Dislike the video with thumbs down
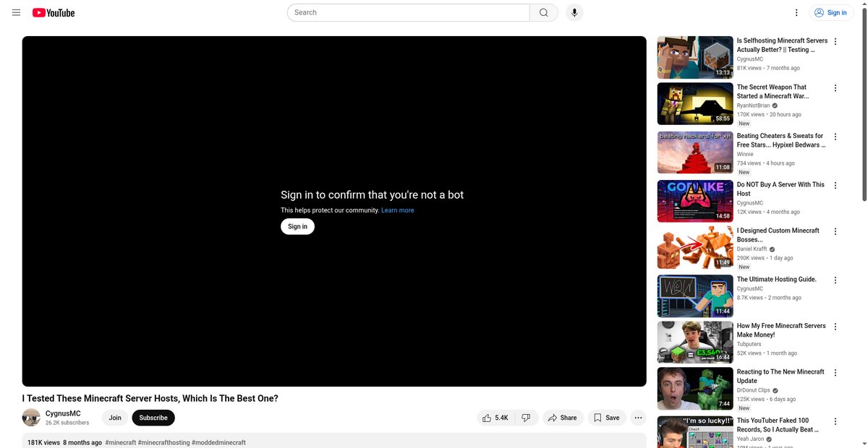Screen dimensions: 868x448 pyautogui.click(x=527, y=418)
